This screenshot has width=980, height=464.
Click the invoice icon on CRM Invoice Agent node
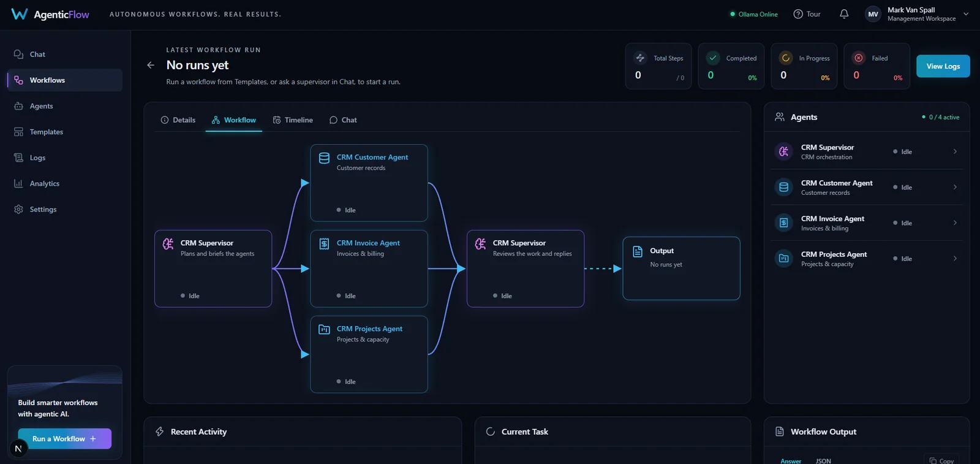click(324, 244)
